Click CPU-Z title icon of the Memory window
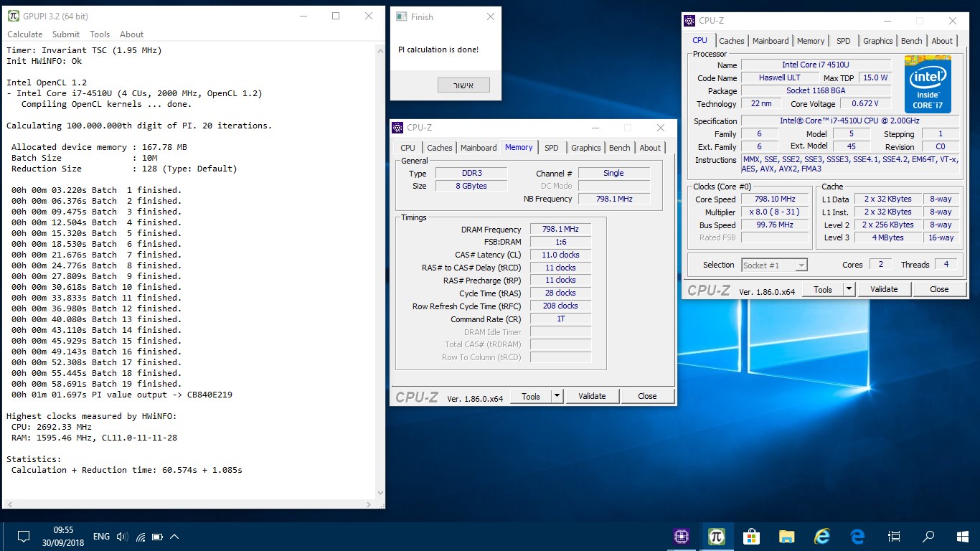Screen dimensions: 980x551 pos(397,128)
